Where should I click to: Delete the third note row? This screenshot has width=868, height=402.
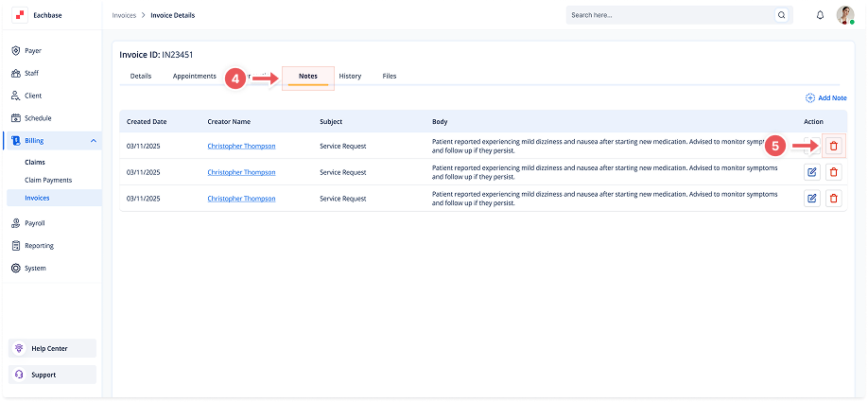(x=833, y=199)
